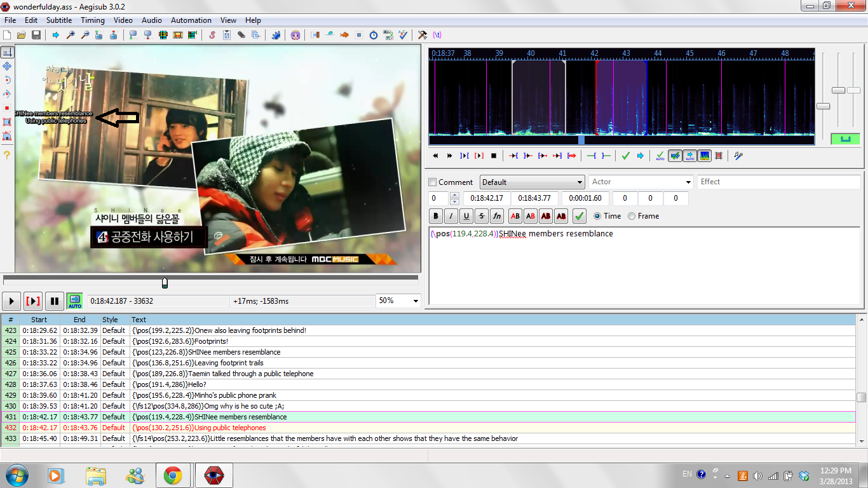Image resolution: width=868 pixels, height=488 pixels.
Task: Click the Effect input field
Action: pos(778,182)
